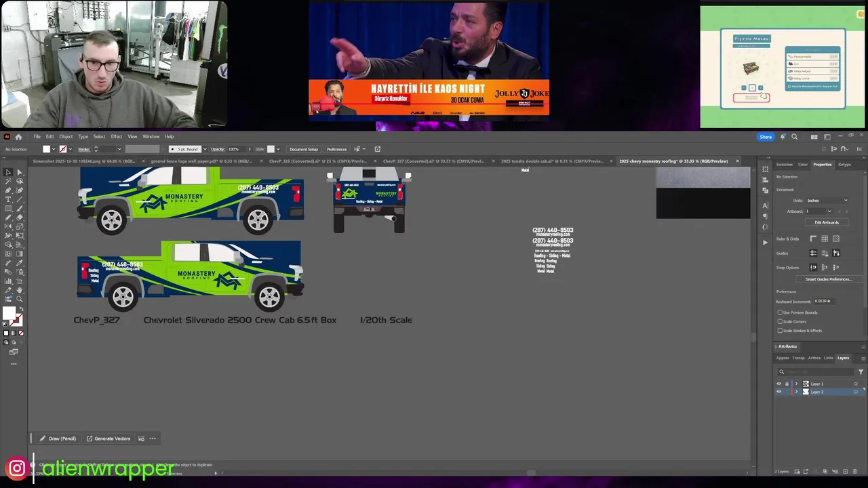Screen dimensions: 868x488
Task: Open the 5 pt. Round brush dropdown
Action: (204, 149)
